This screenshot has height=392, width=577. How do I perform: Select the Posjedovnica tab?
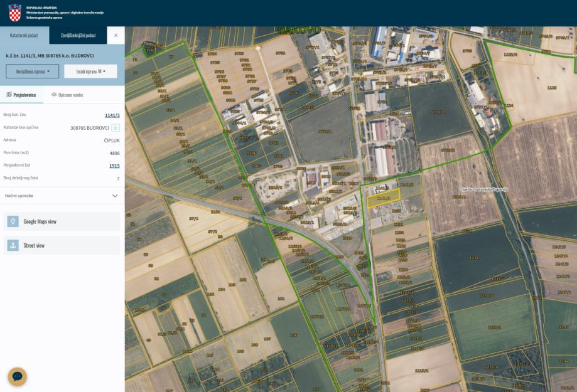pyautogui.click(x=21, y=95)
